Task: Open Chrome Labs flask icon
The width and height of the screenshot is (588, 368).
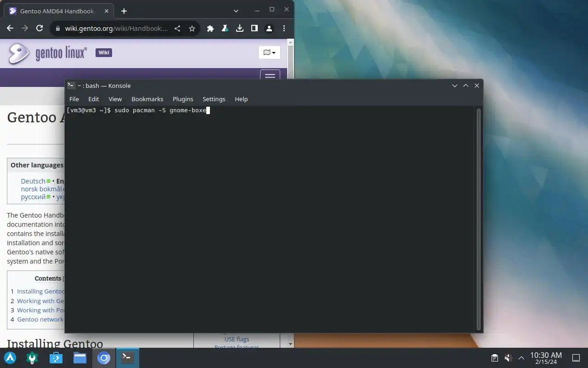Action: click(225, 29)
